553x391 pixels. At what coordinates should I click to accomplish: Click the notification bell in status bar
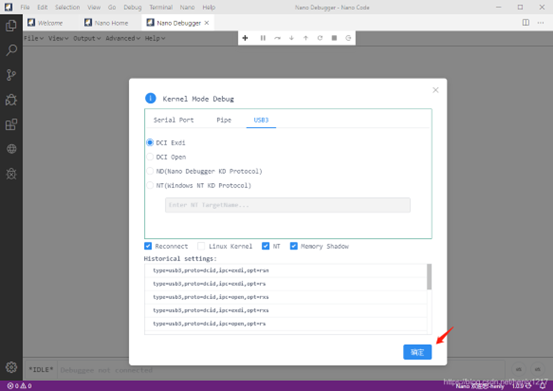(543, 386)
